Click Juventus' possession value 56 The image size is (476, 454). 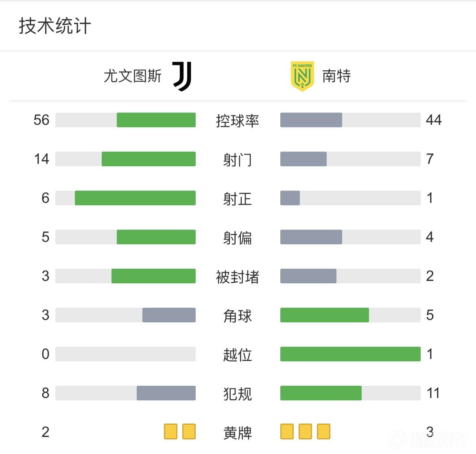(41, 120)
